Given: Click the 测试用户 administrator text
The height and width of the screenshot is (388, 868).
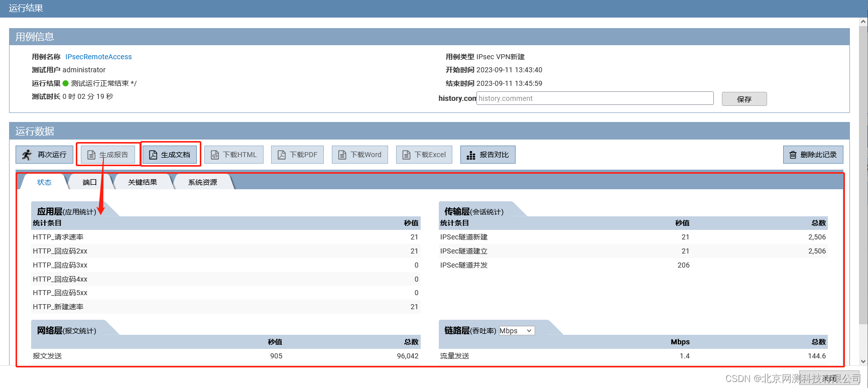Looking at the screenshot, I should point(69,70).
